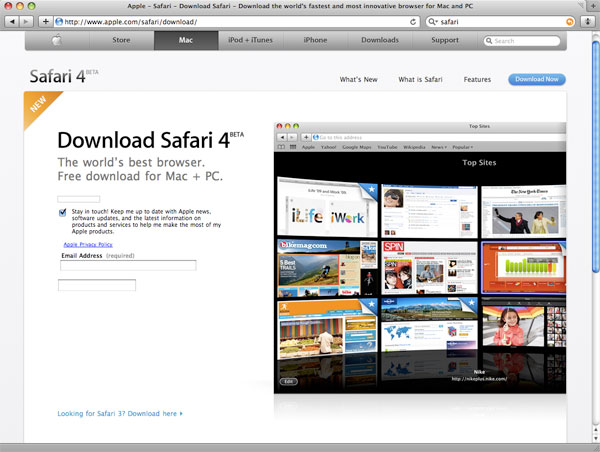The image size is (600, 452).
Task: Uncheck the Stay in touch checkbox
Action: click(62, 212)
